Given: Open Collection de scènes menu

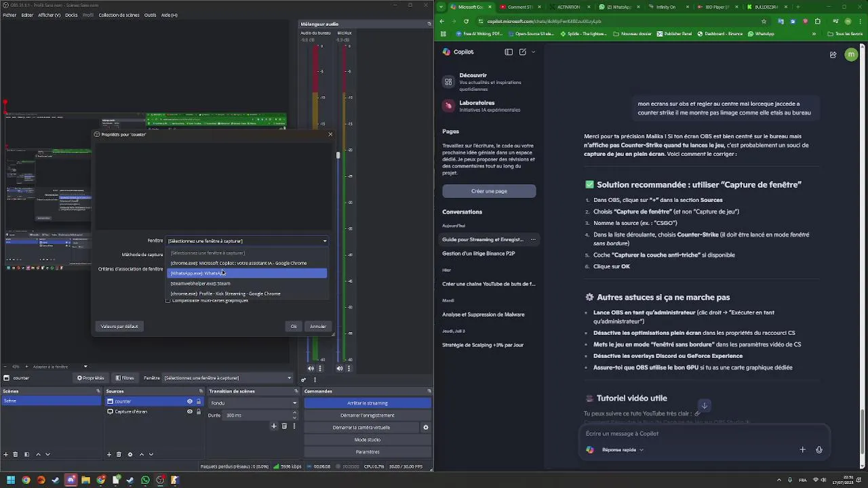Looking at the screenshot, I should [119, 15].
